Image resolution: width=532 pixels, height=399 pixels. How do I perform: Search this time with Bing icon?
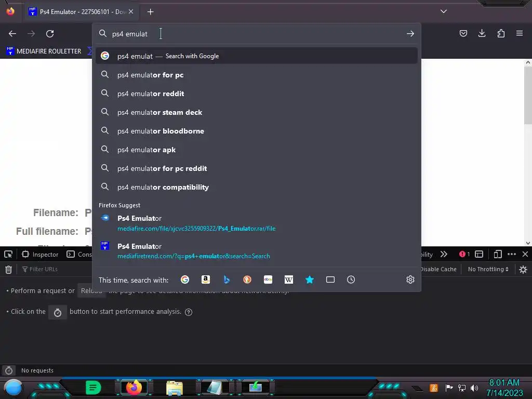(227, 280)
